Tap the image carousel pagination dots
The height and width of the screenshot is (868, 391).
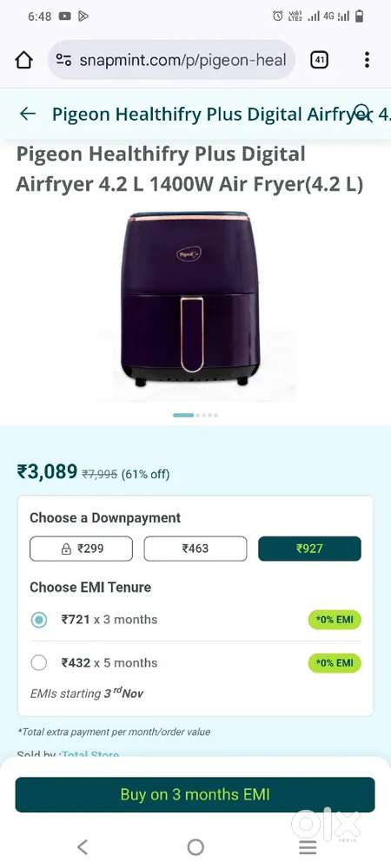[x=195, y=415]
